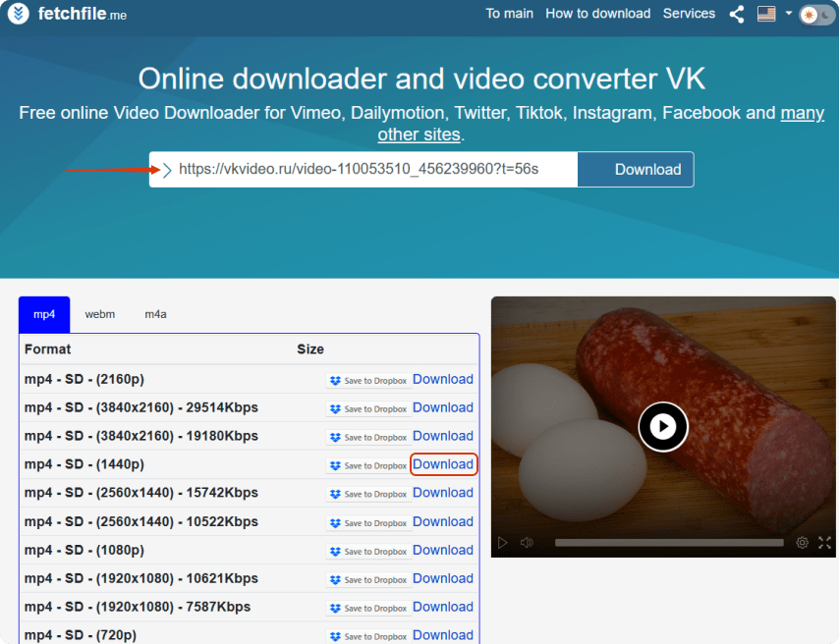Screen dimensions: 839x644
Task: Click the US flag language icon
Action: point(766,14)
